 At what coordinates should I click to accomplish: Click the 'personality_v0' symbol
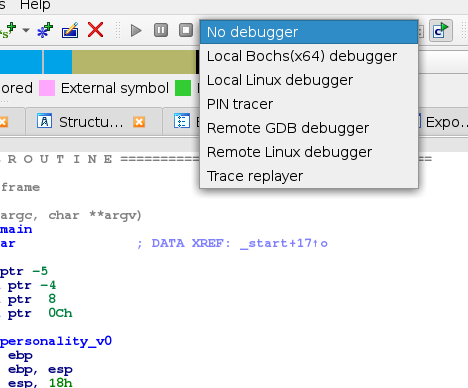[56, 341]
